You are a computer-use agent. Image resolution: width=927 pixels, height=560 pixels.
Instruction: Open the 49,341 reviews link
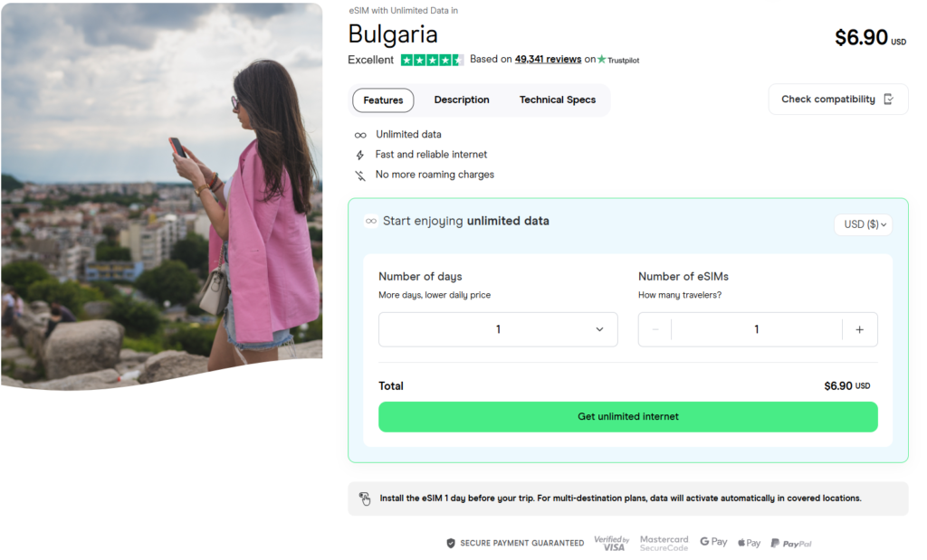548,59
